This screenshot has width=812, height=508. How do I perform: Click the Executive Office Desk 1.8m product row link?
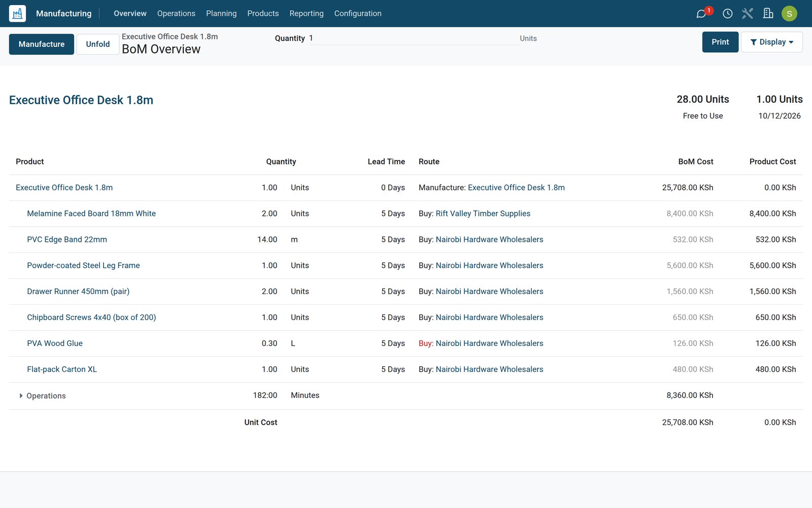[64, 187]
